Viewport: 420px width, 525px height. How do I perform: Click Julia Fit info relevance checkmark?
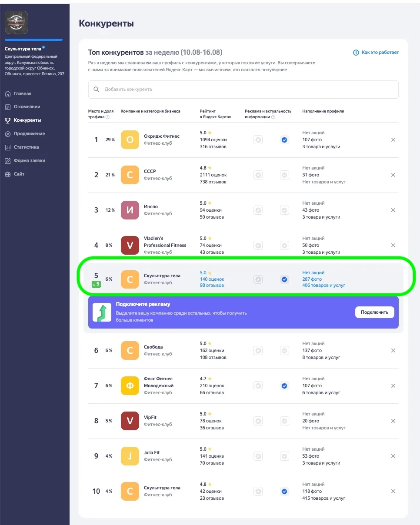[x=284, y=456]
